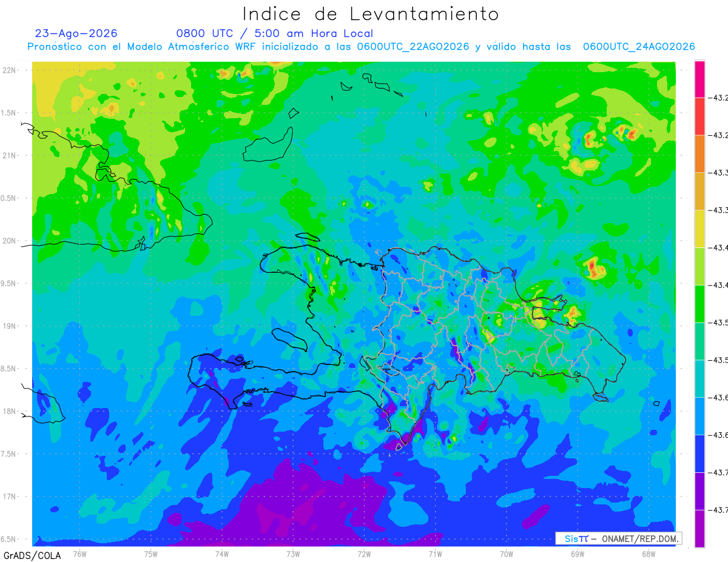728x562 pixels.
Task: Pick the dark blue color scale swatch
Action: coord(699,453)
